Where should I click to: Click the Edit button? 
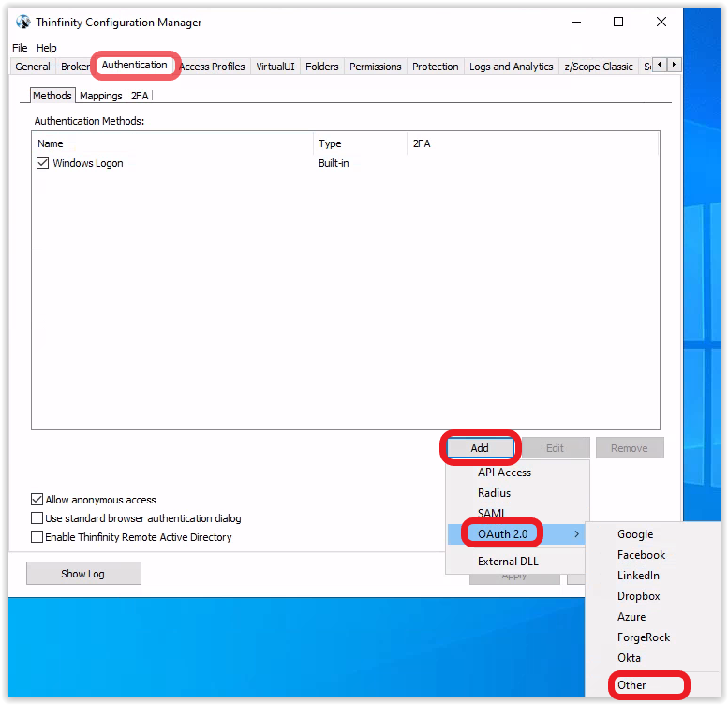point(556,448)
